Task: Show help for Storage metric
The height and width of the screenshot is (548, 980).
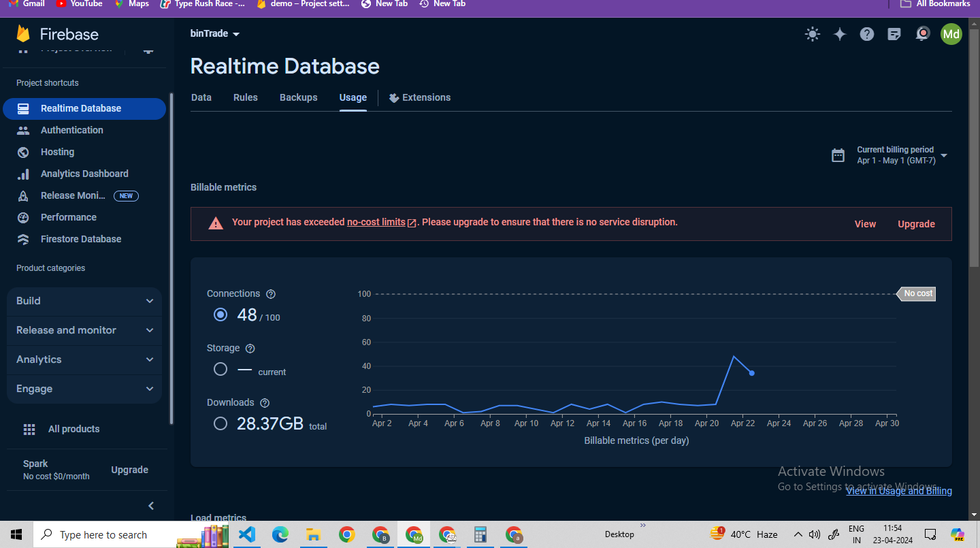Action: coord(250,349)
